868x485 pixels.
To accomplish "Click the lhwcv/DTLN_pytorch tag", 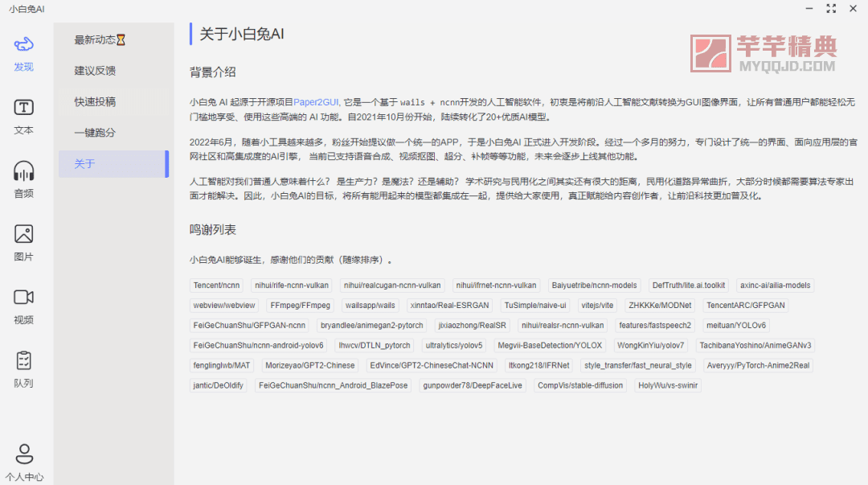I will click(x=375, y=345).
